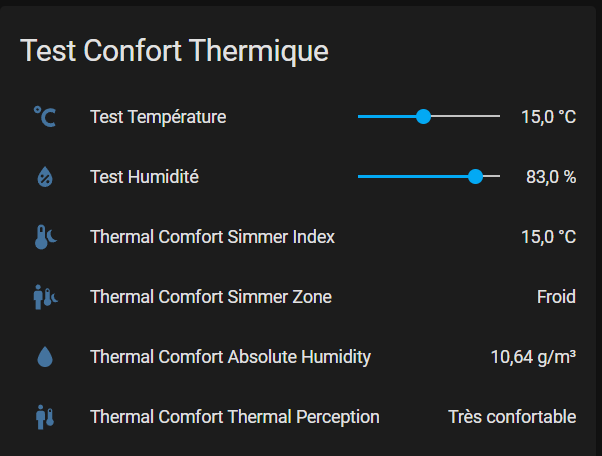Click the Très confortable state value

point(512,417)
